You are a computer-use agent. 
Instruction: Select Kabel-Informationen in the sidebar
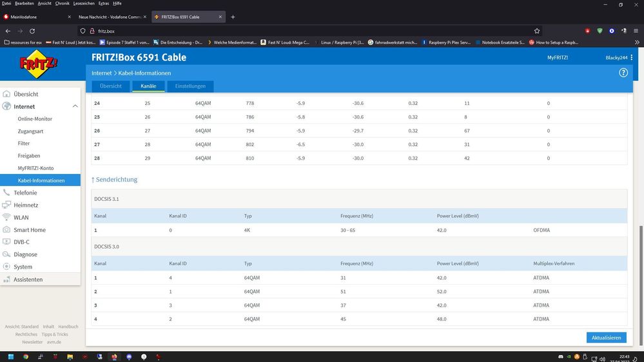(40, 180)
